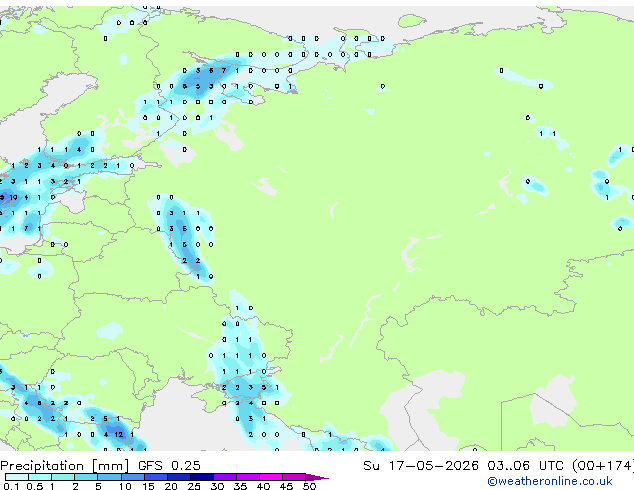This screenshot has width=634, height=490.
Task: Select the 40–45 mm magenta swatch
Action: click(x=271, y=477)
